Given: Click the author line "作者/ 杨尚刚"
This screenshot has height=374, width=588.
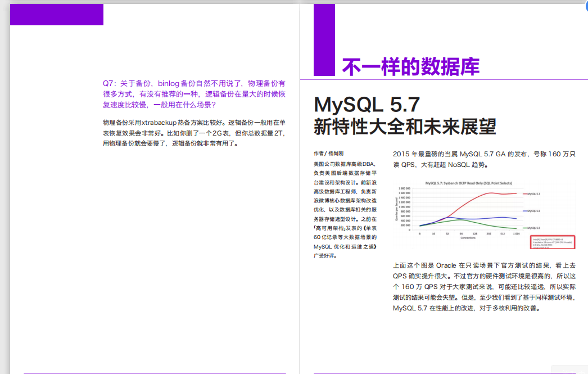Looking at the screenshot, I should click(328, 154).
